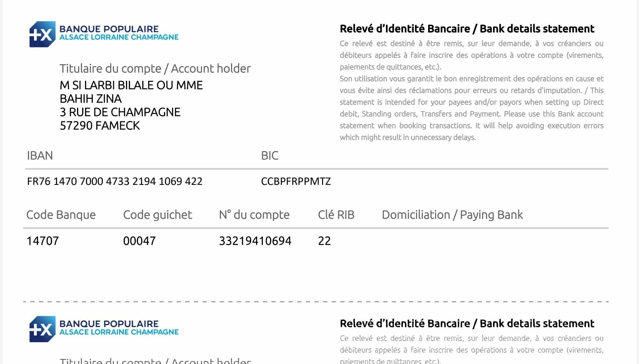Click the address line 3 RUE DE CHAMPAGNE
Viewport: 639px width, 364px height.
(x=120, y=112)
